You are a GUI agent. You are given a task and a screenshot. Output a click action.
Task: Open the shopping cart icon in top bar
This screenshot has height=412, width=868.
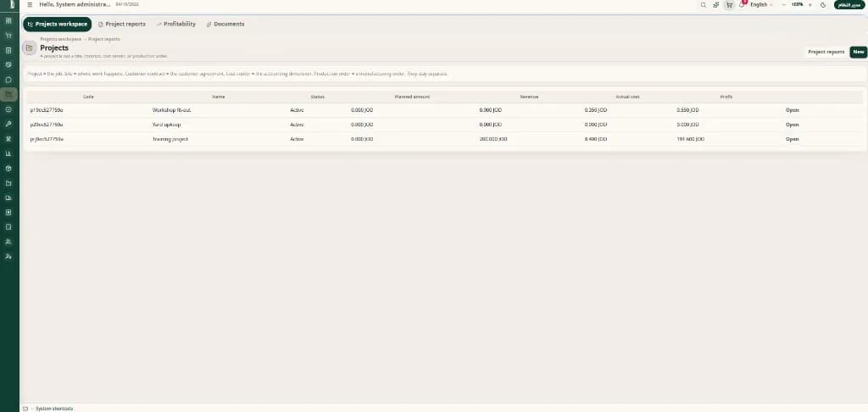(729, 4)
